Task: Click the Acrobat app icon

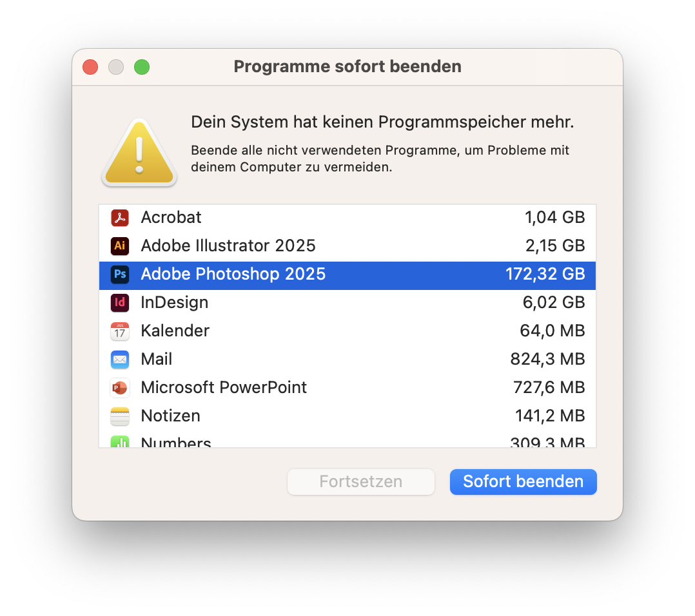Action: click(120, 218)
